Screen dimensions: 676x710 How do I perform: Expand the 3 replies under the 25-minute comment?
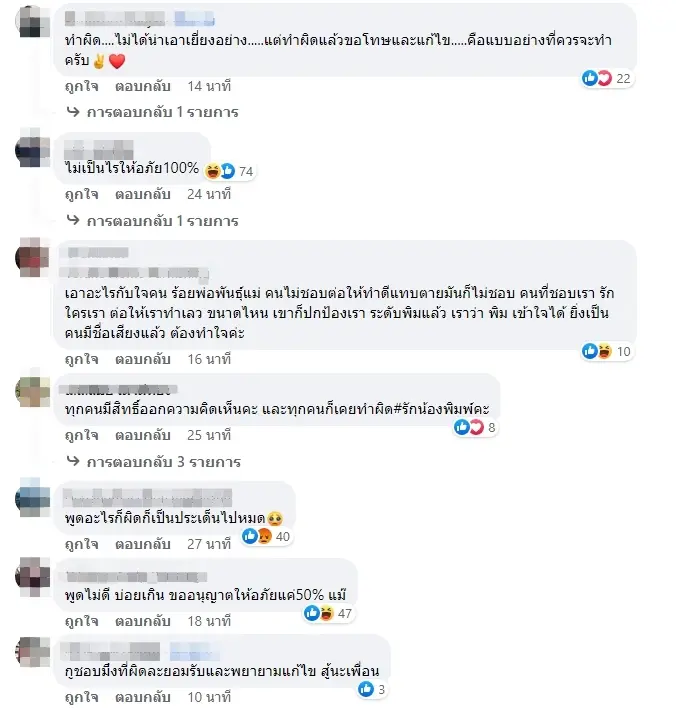coord(153,462)
